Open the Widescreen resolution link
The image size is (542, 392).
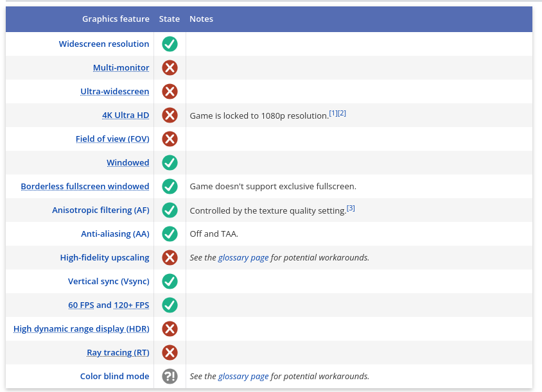click(104, 44)
